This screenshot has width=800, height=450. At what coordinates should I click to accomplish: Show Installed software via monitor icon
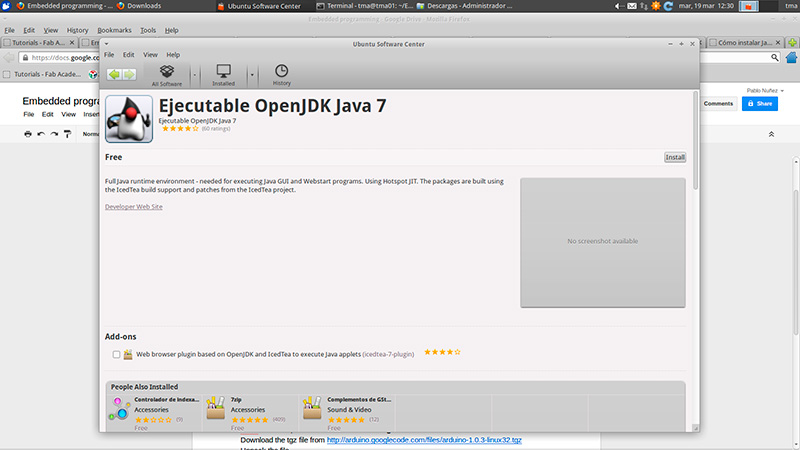[223, 71]
